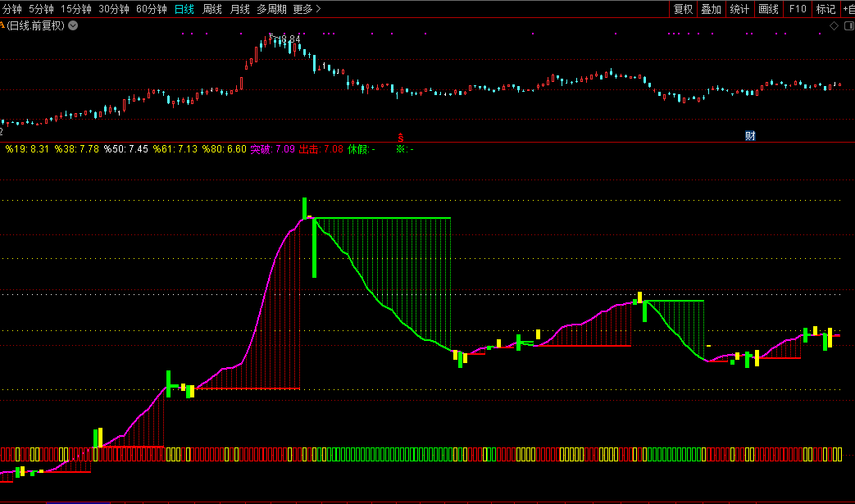The image size is (855, 504).
Task: Click the diamond icon at top right of chart
Action: click(835, 25)
